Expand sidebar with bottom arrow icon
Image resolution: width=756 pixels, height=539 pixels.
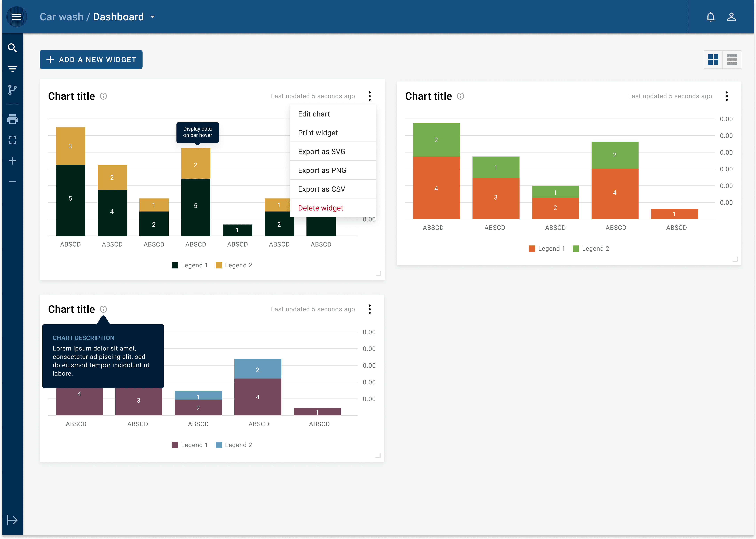click(12, 520)
